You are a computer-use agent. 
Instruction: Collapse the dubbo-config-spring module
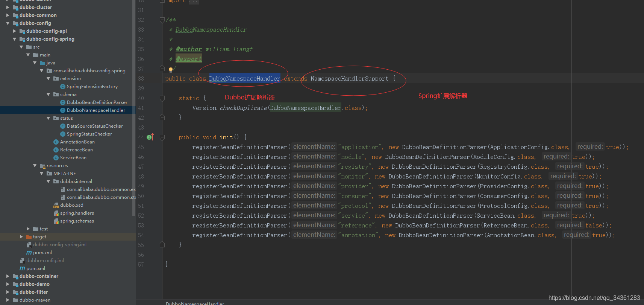pos(14,39)
